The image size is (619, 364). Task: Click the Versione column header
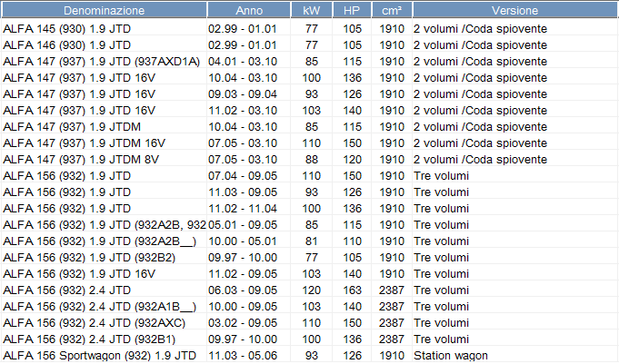514,11
